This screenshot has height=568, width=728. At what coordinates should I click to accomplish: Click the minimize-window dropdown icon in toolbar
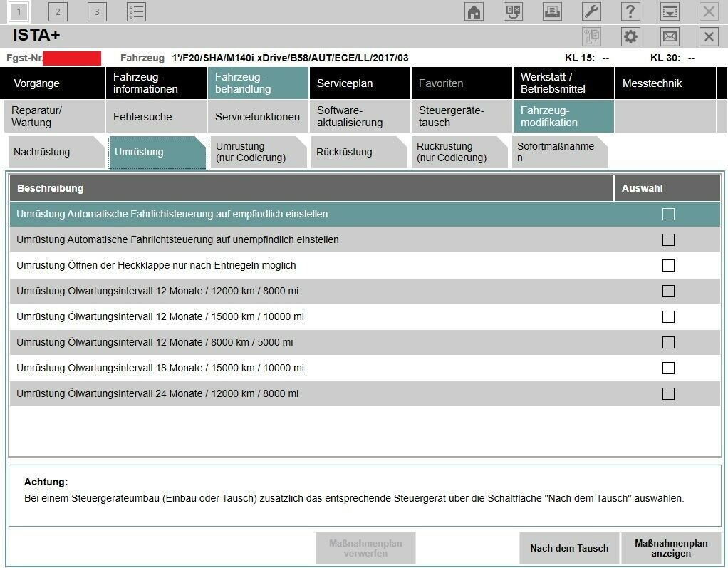click(670, 11)
